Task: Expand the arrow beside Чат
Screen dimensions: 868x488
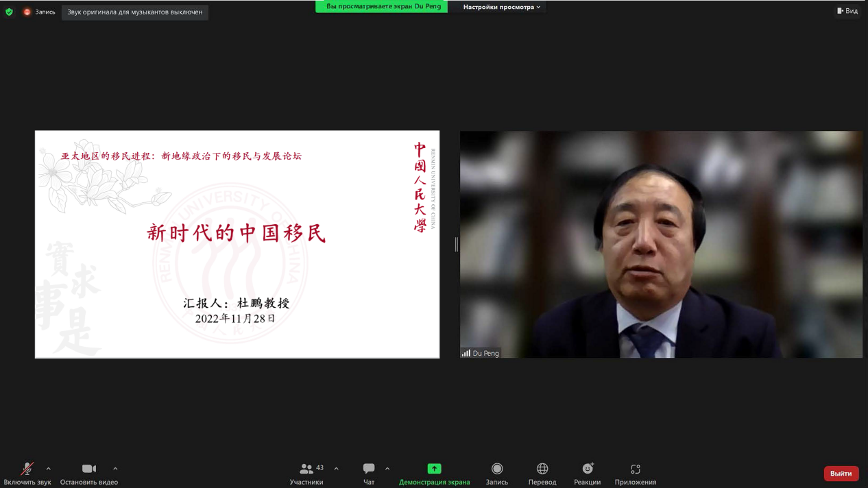Action: pyautogui.click(x=387, y=469)
